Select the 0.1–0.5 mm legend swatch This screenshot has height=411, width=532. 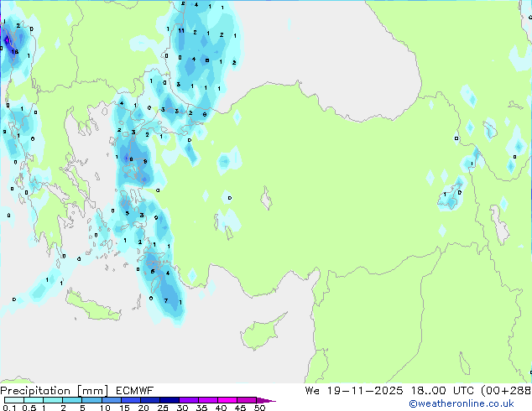coord(14,400)
